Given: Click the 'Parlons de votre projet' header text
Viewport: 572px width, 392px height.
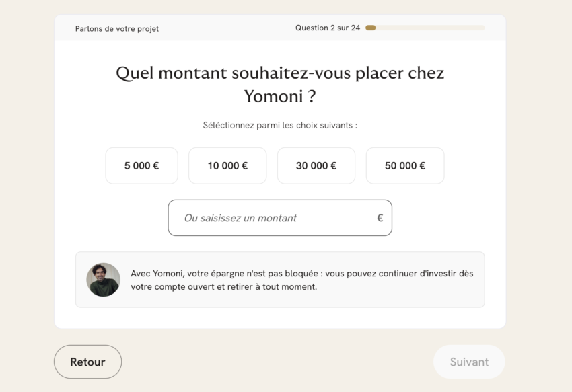Looking at the screenshot, I should [x=117, y=29].
